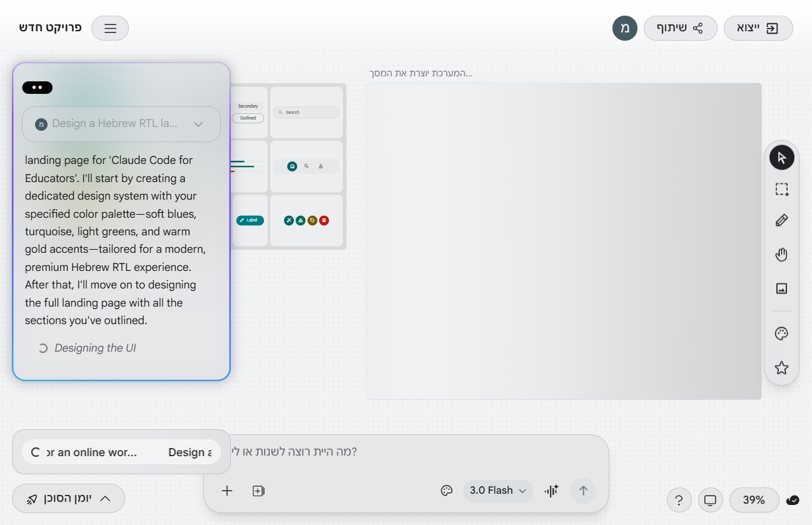
Task: Click the red circle icon in design system preview
Action: click(x=324, y=220)
